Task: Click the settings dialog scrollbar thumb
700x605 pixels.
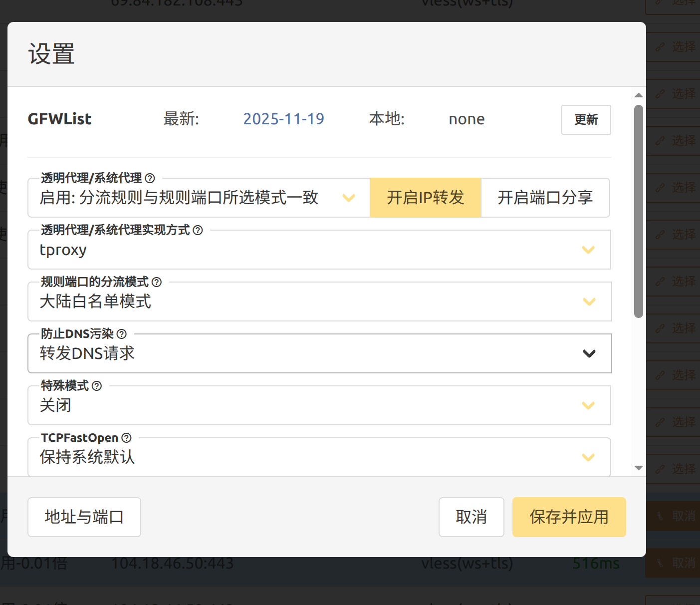Action: tap(639, 211)
